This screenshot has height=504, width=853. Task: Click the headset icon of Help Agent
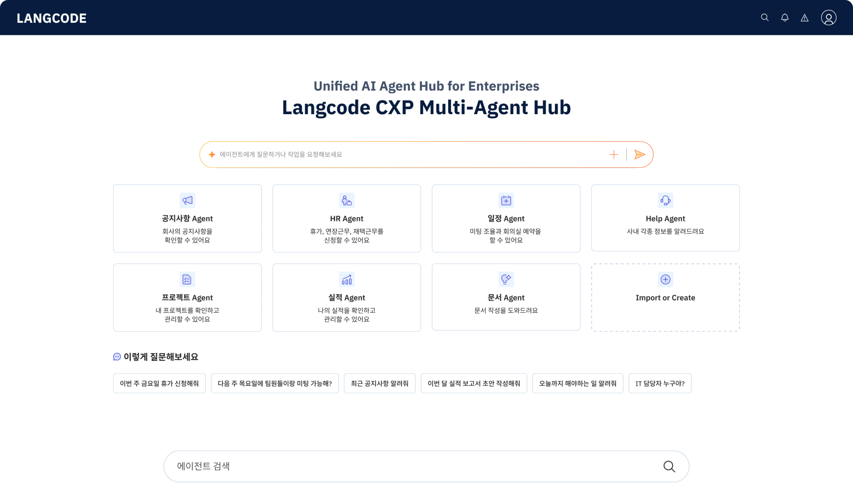665,200
